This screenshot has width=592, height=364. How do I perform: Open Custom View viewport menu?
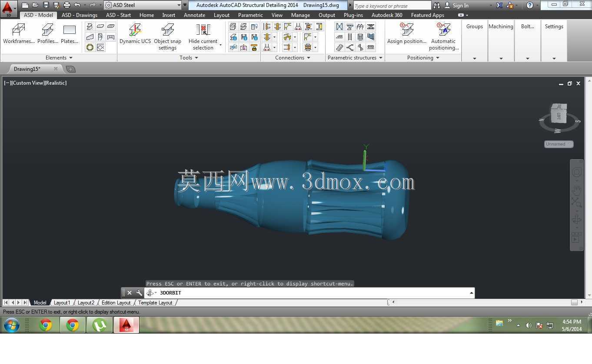(x=27, y=83)
